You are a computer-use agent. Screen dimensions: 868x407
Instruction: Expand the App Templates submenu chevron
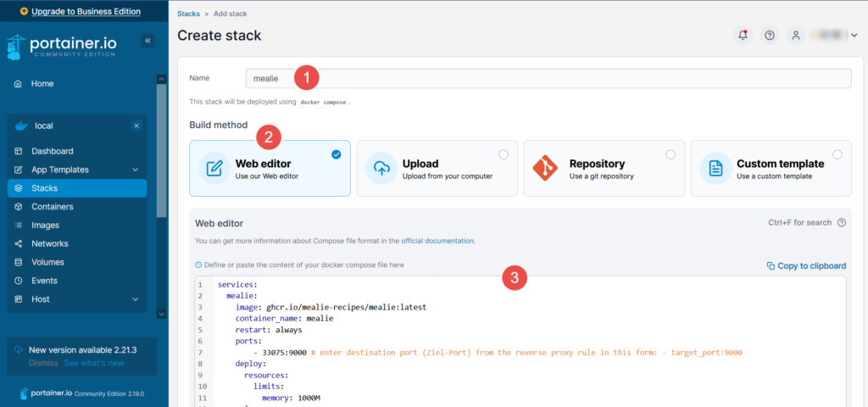(x=136, y=170)
